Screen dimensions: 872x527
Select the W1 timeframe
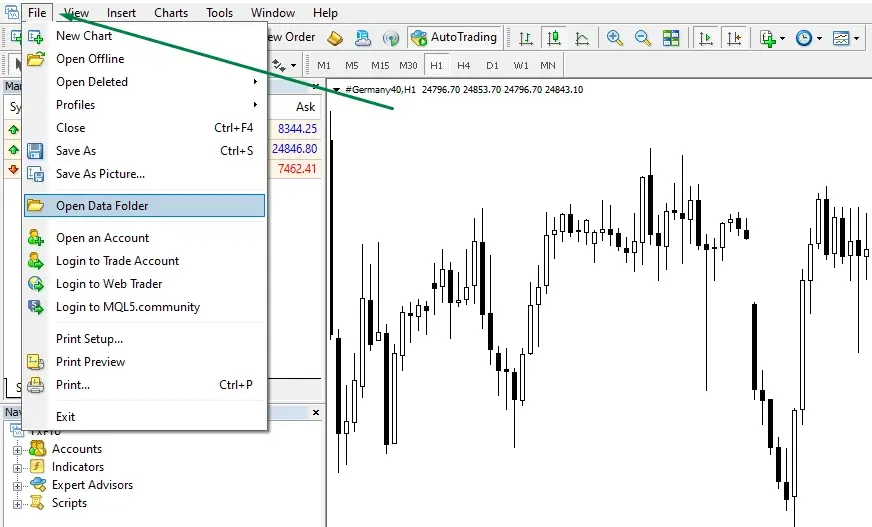pyautogui.click(x=521, y=66)
